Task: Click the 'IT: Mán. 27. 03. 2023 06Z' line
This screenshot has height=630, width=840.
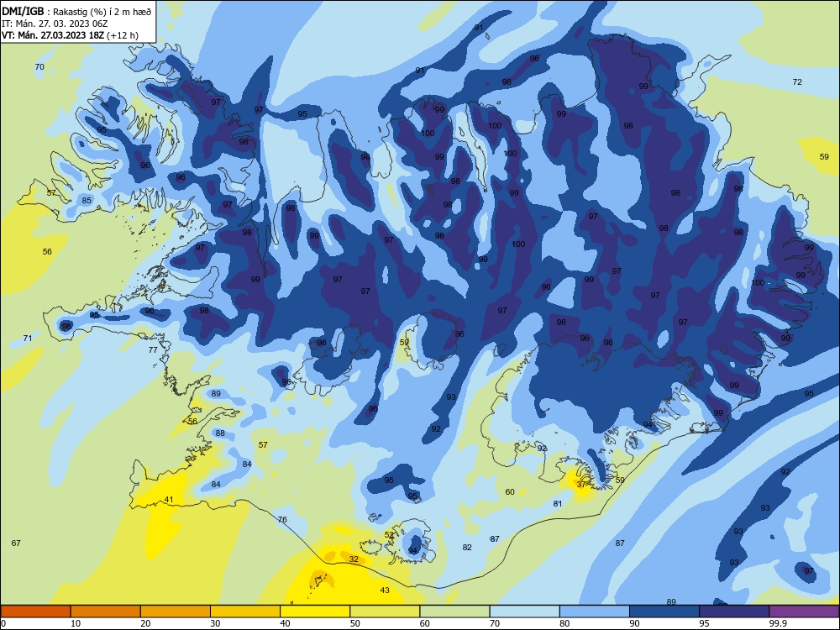Action: tap(55, 24)
